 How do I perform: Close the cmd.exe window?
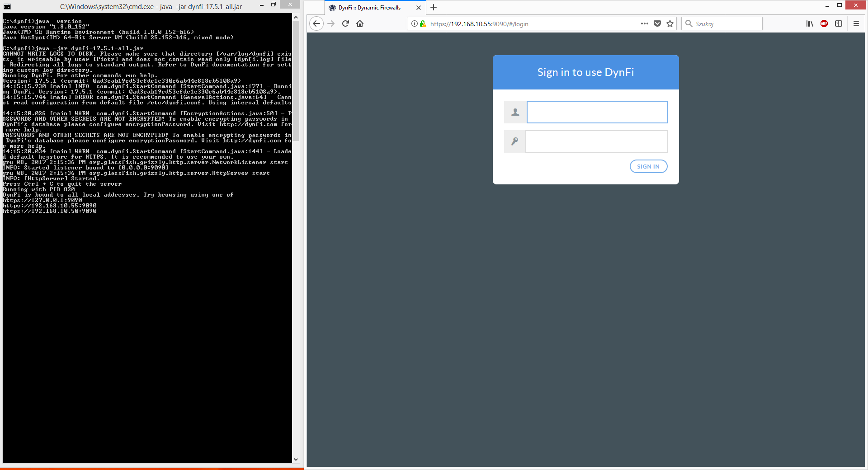290,5
